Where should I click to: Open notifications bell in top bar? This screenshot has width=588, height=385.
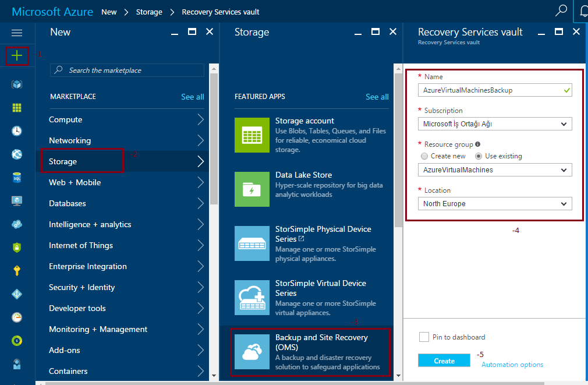click(583, 11)
